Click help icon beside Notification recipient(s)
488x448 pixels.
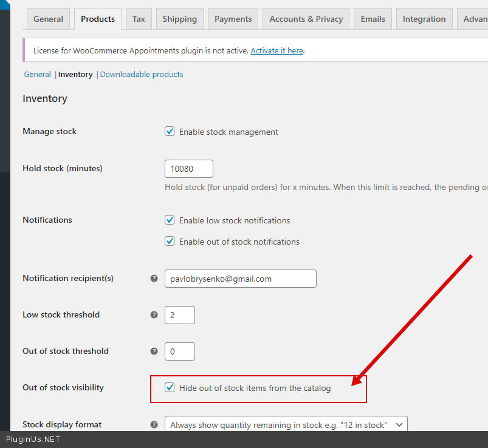tap(154, 279)
